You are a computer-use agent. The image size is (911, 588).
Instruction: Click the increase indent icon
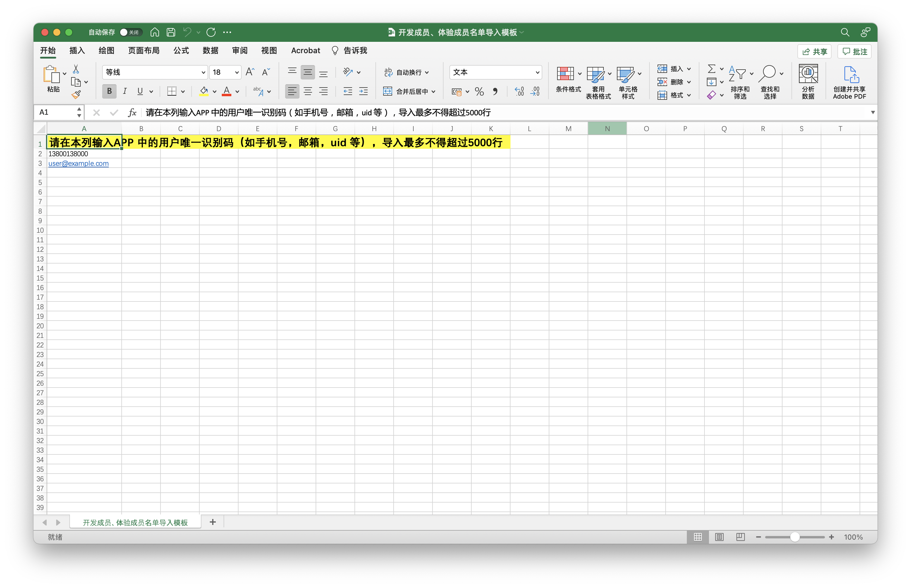(x=363, y=91)
